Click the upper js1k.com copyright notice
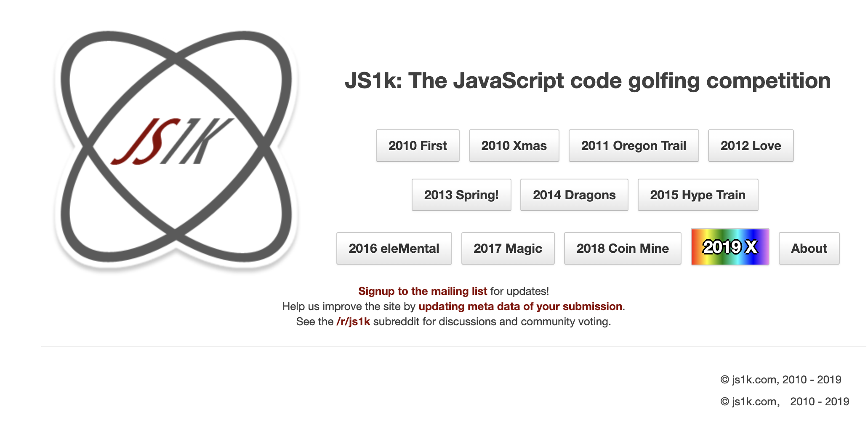 (780, 380)
